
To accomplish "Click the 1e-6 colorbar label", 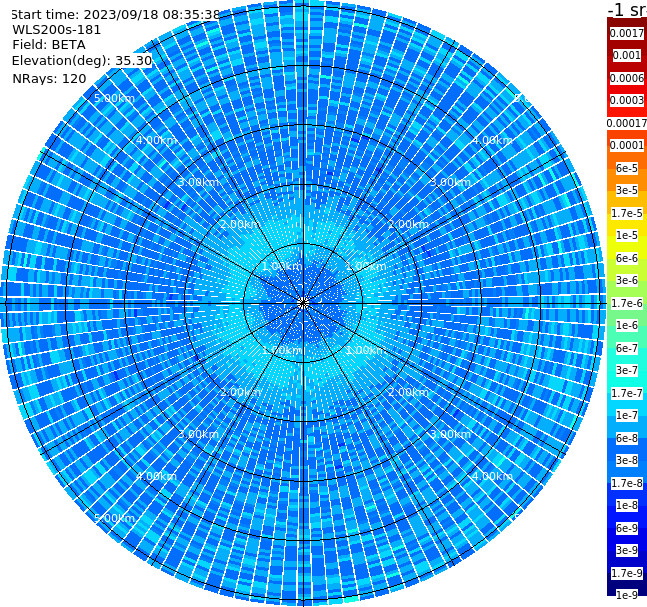I will click(627, 325).
